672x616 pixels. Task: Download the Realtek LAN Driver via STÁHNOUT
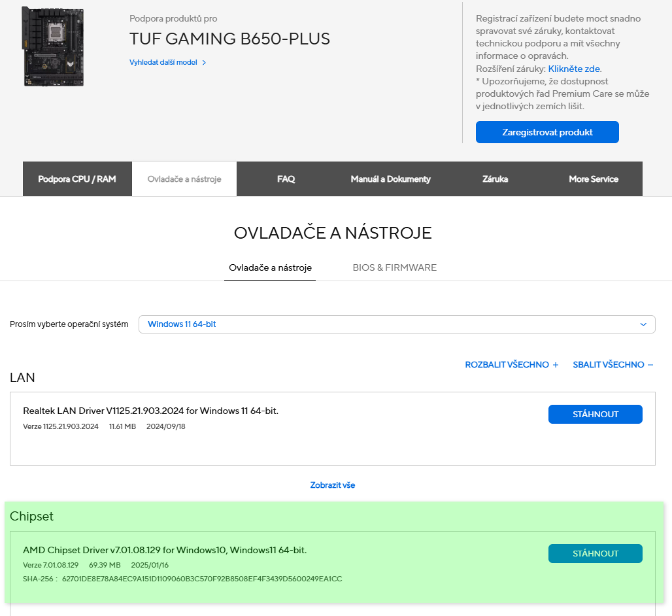pyautogui.click(x=595, y=415)
